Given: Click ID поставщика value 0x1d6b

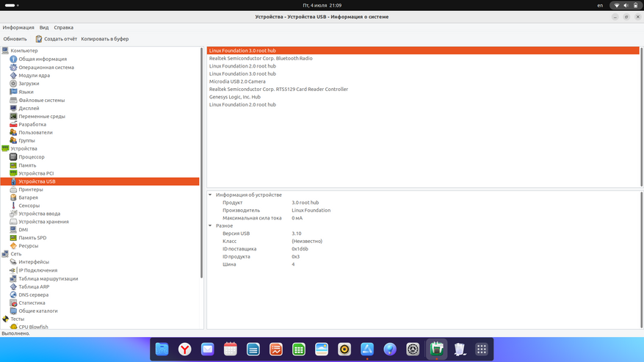Looking at the screenshot, I should 300,249.
